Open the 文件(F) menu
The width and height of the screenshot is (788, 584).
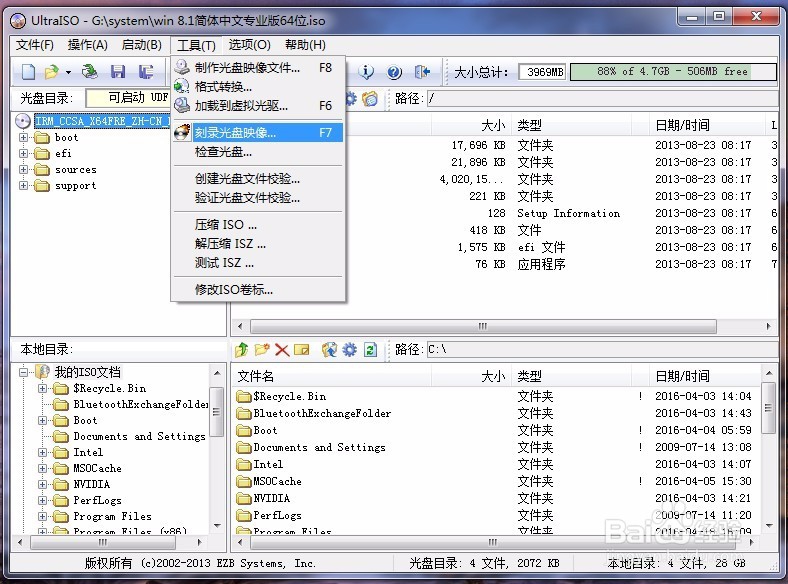point(35,45)
